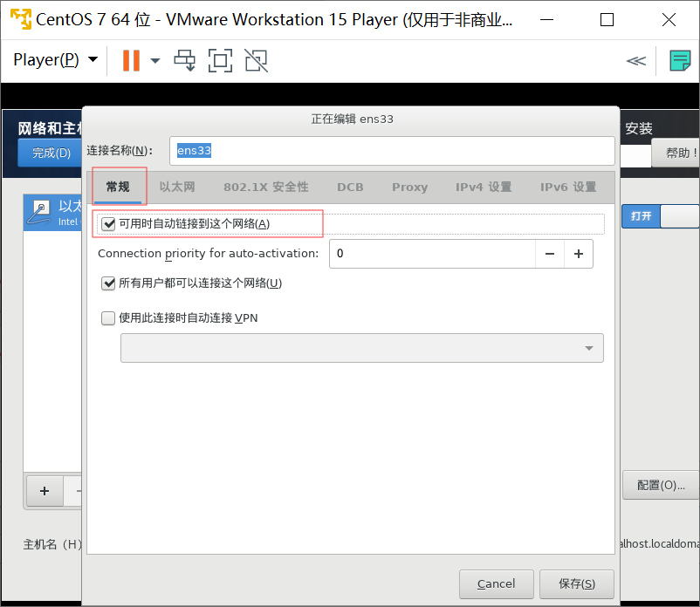Switch to the DCB tab
The width and height of the screenshot is (700, 607).
pyautogui.click(x=351, y=187)
